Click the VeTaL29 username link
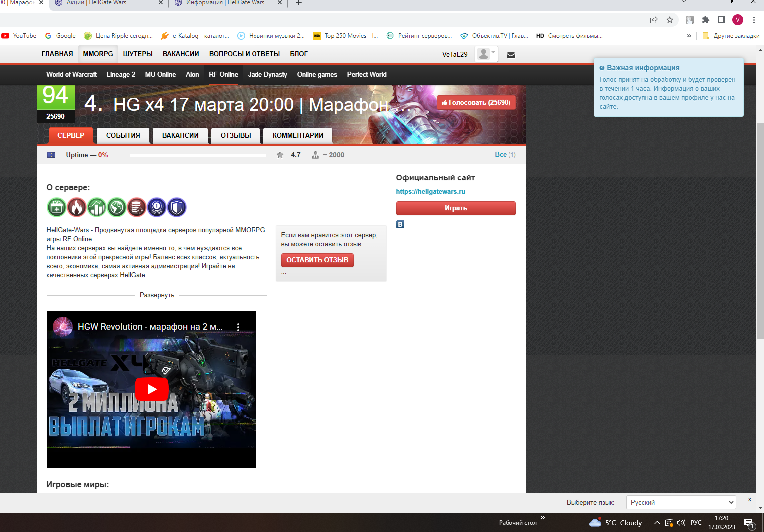The height and width of the screenshot is (532, 764). coord(455,54)
